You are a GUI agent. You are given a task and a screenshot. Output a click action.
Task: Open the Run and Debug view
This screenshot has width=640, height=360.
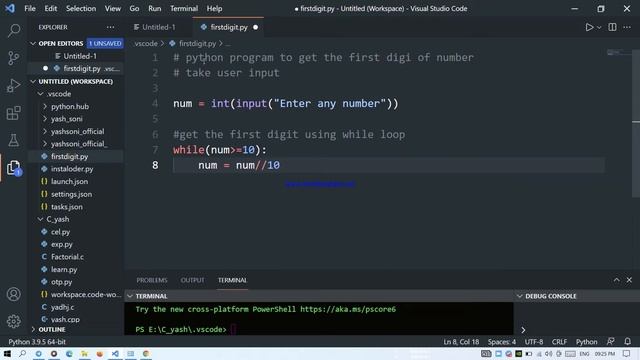click(x=13, y=85)
